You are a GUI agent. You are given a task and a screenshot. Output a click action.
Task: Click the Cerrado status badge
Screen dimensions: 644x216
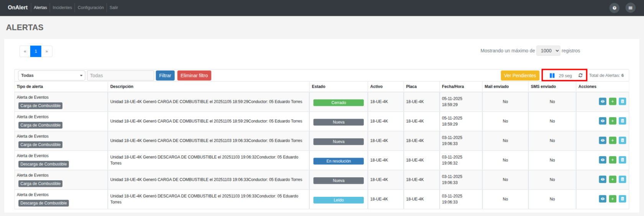(x=338, y=103)
